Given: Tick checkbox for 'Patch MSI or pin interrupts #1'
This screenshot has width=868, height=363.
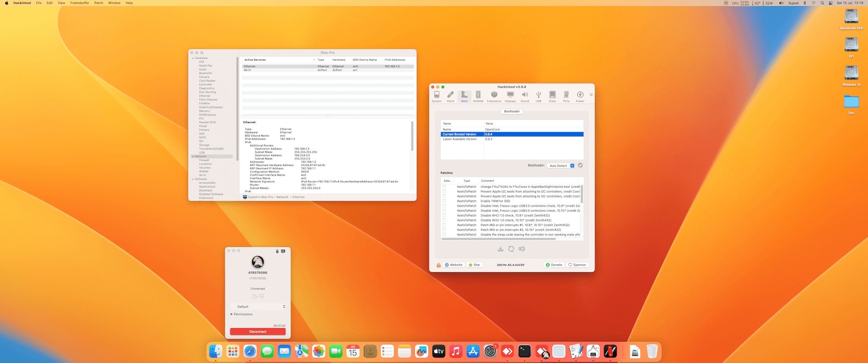Looking at the screenshot, I should 444,225.
